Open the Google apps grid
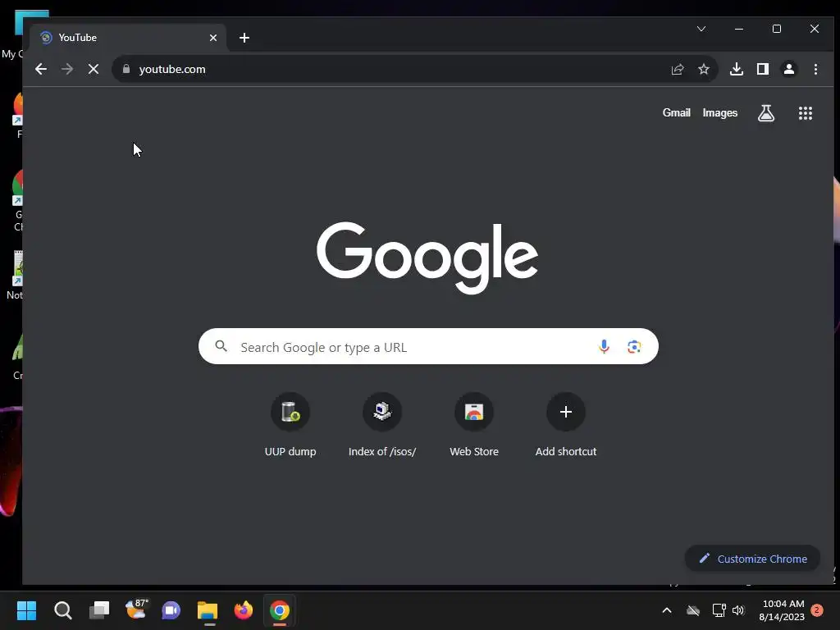Screen dimensions: 840x630 806,113
